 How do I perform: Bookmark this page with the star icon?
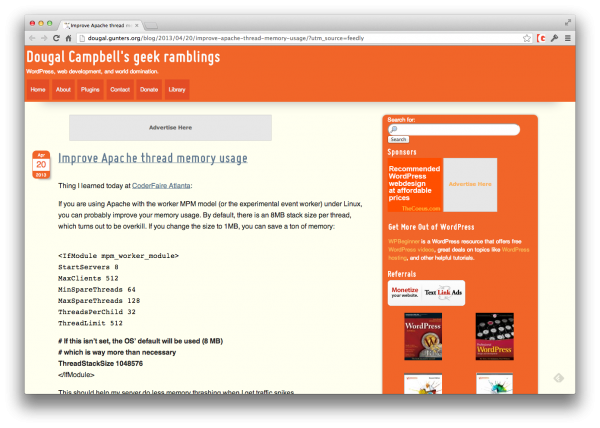point(527,38)
